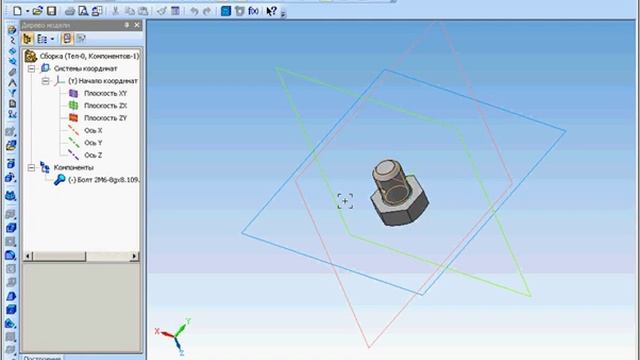Activate the context help arrow-question icon
This screenshot has height=360, width=640.
[271, 11]
